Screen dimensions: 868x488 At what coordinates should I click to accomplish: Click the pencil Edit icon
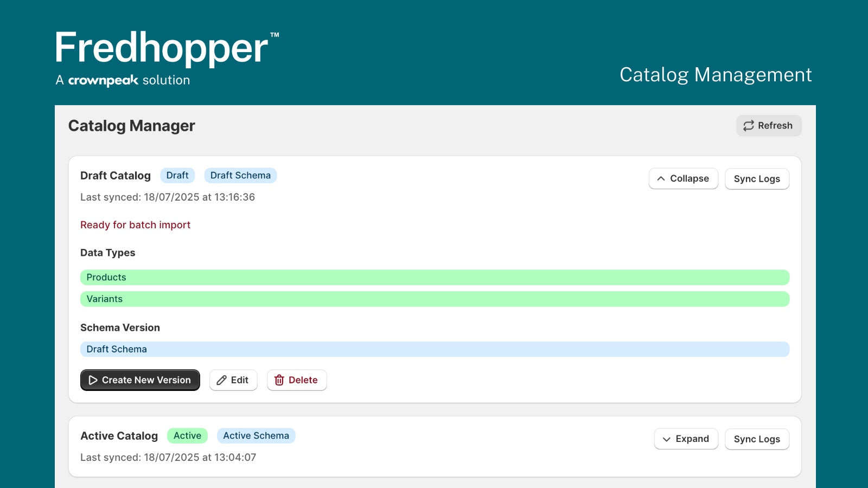pyautogui.click(x=221, y=380)
